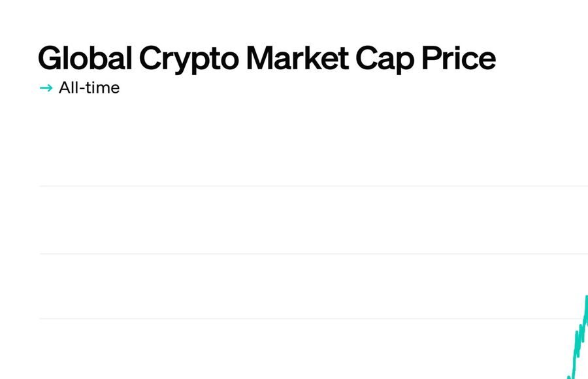Click the topmost horizontal gridline
The width and height of the screenshot is (588, 379).
314,186
